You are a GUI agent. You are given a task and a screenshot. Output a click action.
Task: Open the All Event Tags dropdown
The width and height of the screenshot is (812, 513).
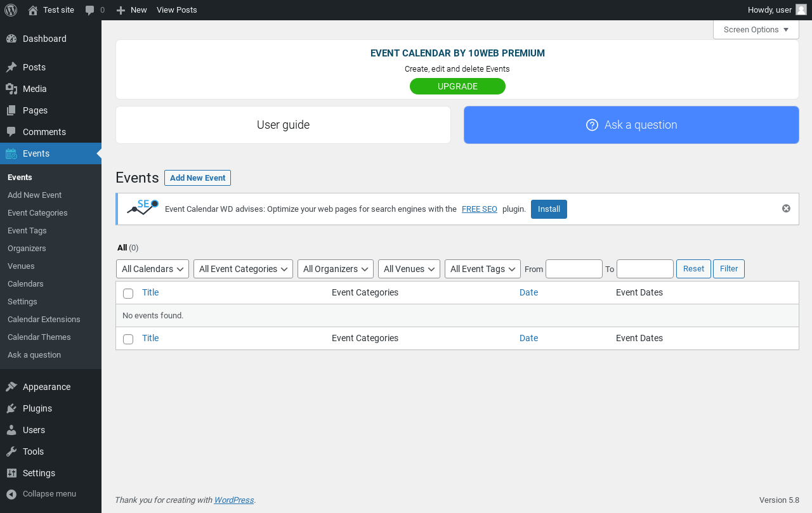tap(483, 269)
